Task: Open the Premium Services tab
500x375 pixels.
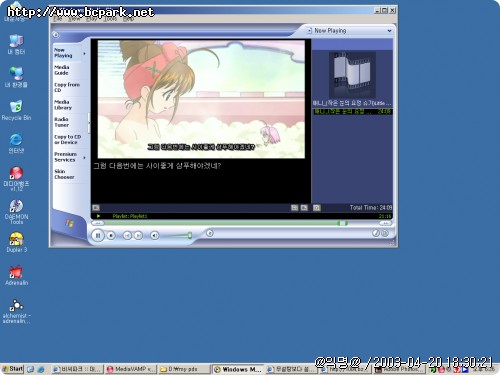Action: [x=66, y=157]
